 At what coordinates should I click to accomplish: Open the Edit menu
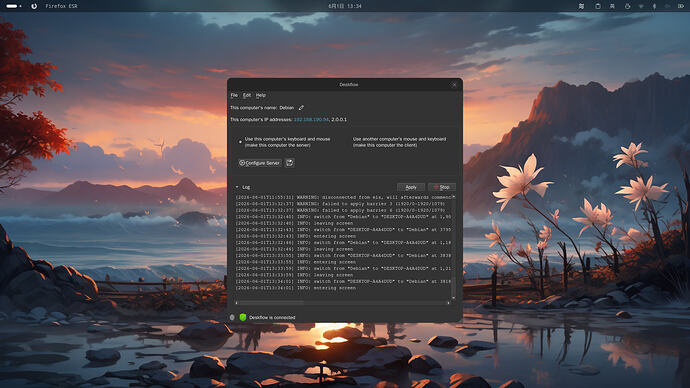[x=247, y=95]
